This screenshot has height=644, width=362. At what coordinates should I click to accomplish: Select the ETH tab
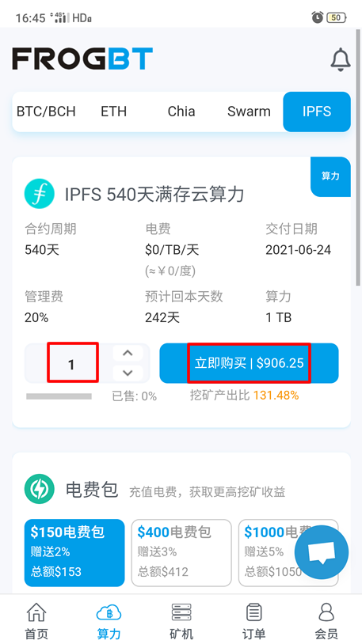(114, 112)
